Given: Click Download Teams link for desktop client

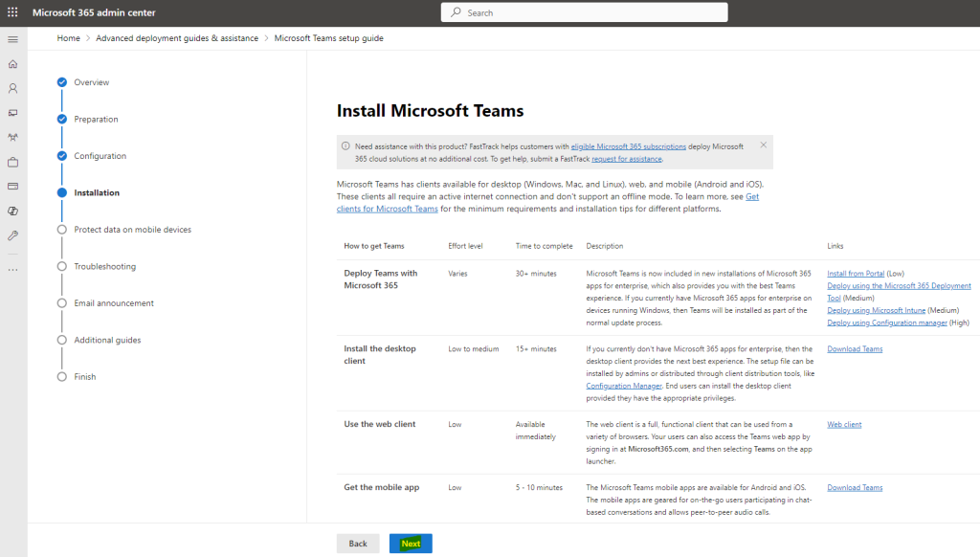Looking at the screenshot, I should pyautogui.click(x=855, y=348).
